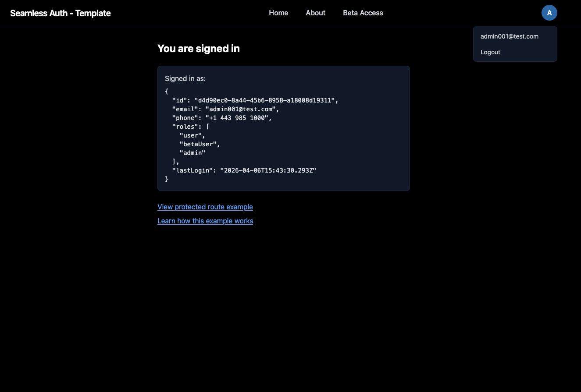
Task: Click the user avatar "A" icon
Action: pos(549,13)
